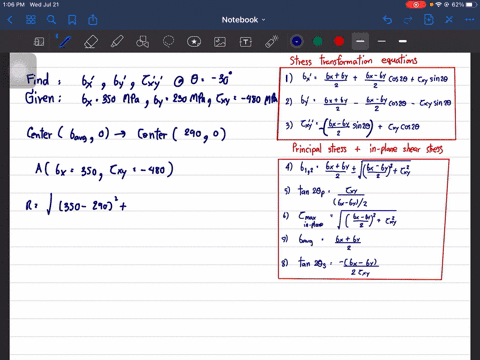This screenshot has width=480, height=360.
Task: Open the more options ellipsis menu
Action: pos(470,20)
